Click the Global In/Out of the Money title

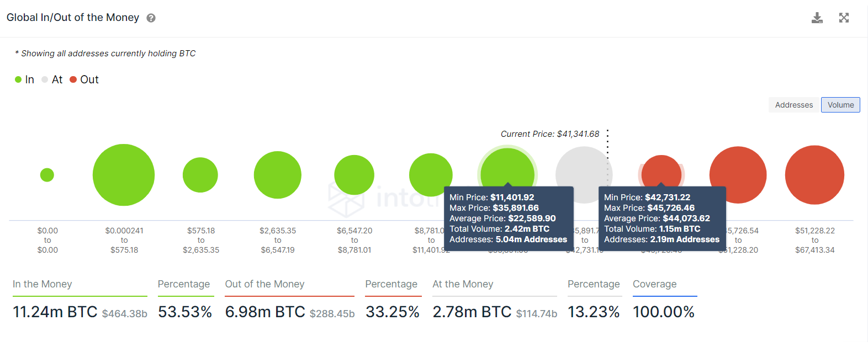(72, 17)
